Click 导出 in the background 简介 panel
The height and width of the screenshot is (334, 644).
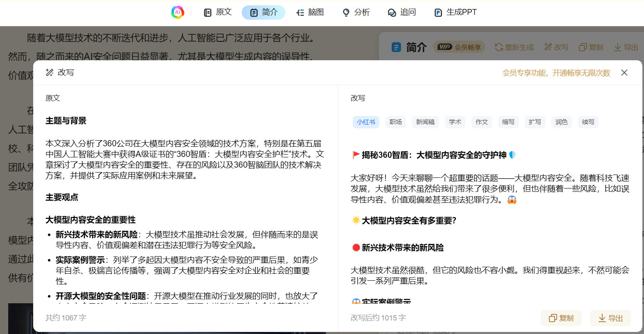point(626,48)
